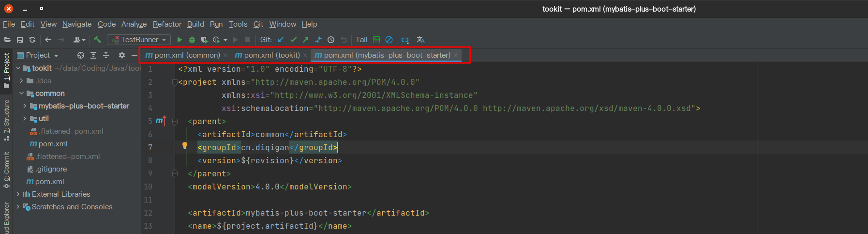Fold the project tag on line 2
868x234 pixels.
click(175, 82)
